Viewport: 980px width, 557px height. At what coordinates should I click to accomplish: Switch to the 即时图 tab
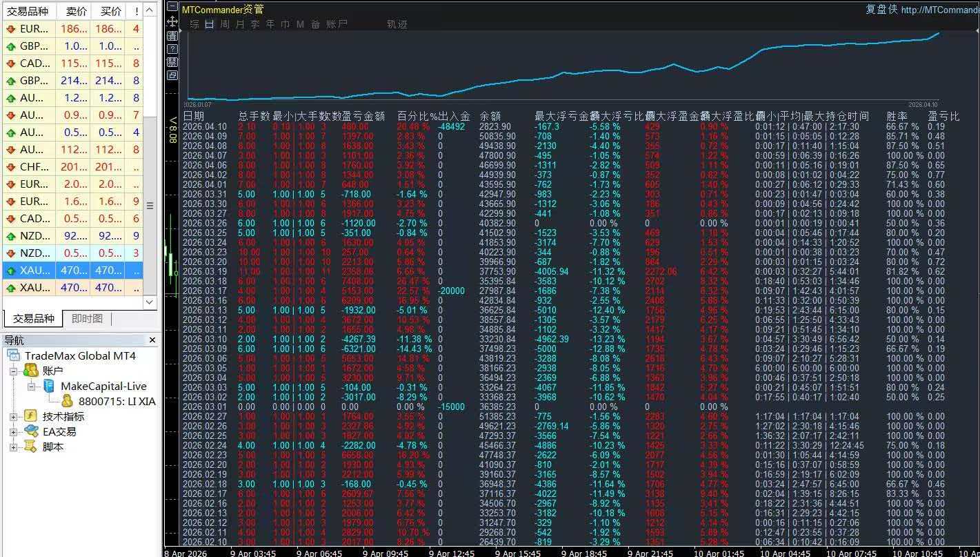coord(87,318)
